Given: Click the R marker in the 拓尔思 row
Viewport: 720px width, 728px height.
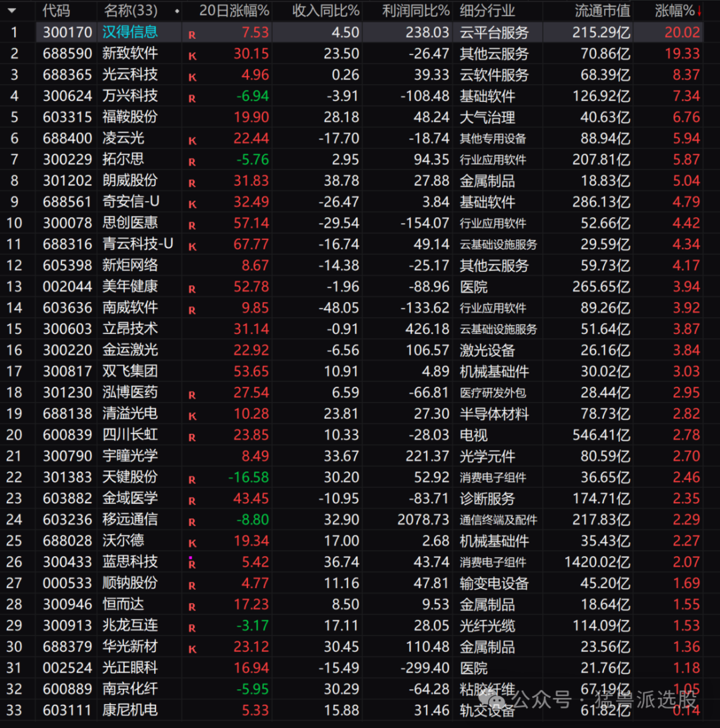Looking at the screenshot, I should [x=192, y=163].
